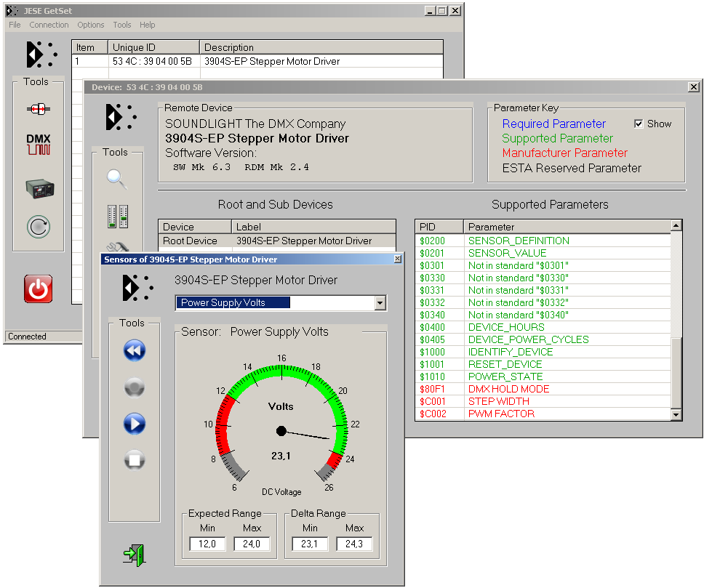Click the IDENTIFY_DEVICE parameter entry
704x588 pixels.
point(510,352)
